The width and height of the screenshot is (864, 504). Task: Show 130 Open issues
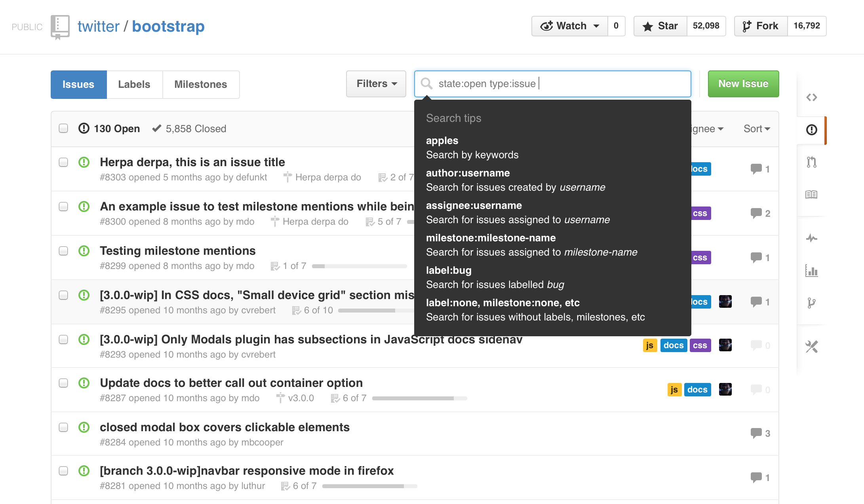click(x=109, y=129)
